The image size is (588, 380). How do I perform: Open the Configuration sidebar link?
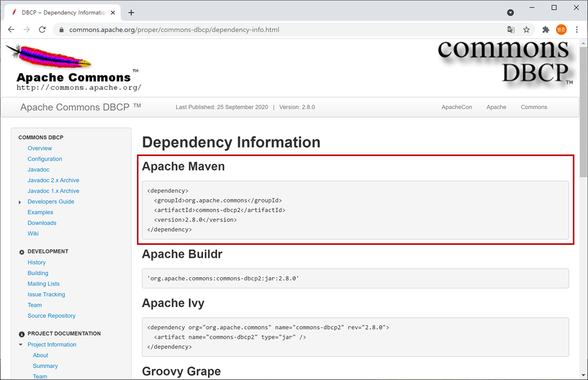tap(45, 159)
